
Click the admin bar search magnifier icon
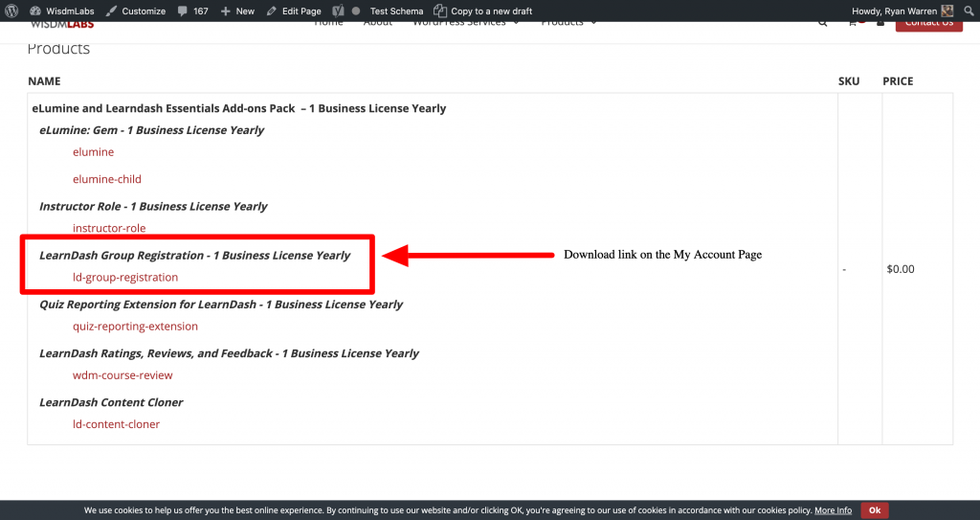click(x=968, y=11)
